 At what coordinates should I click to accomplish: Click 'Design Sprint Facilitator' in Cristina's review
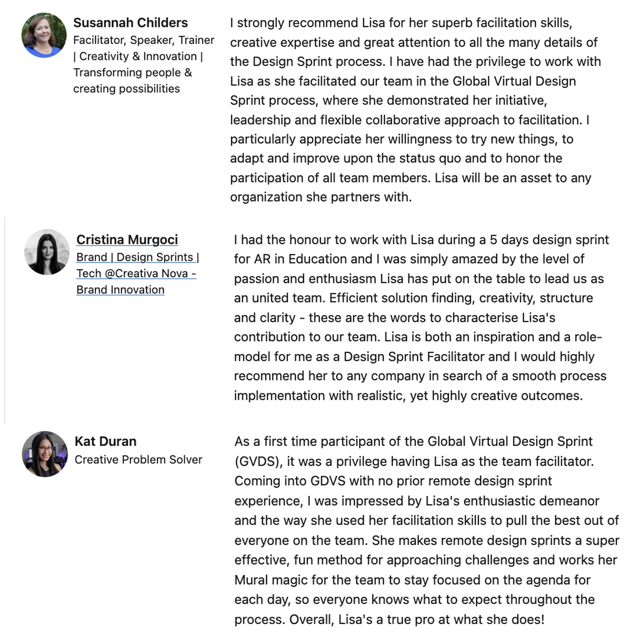point(414,357)
